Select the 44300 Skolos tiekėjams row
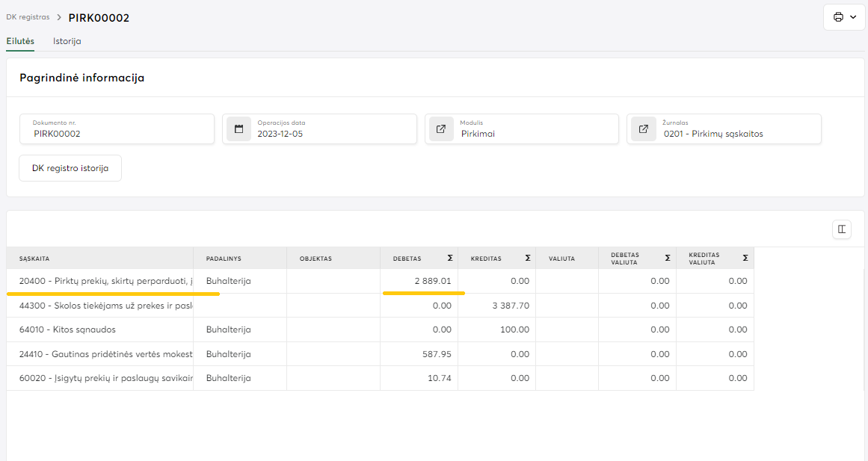 pos(105,306)
